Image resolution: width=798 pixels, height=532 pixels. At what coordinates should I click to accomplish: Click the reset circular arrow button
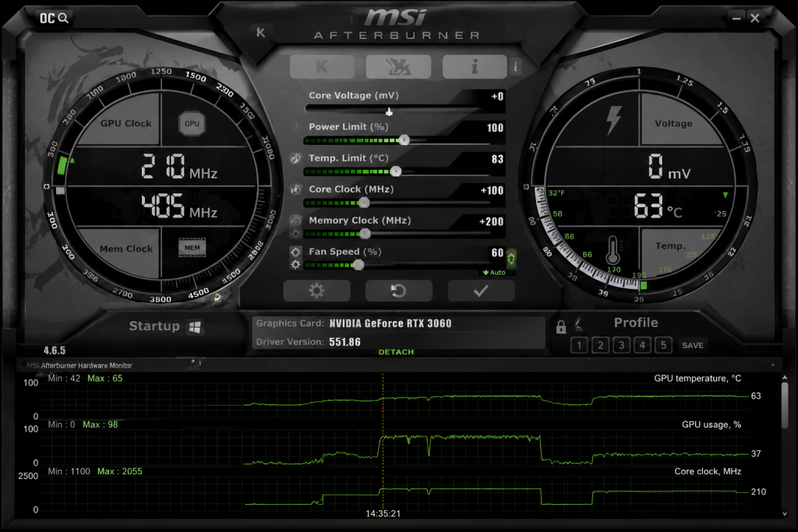pos(398,291)
